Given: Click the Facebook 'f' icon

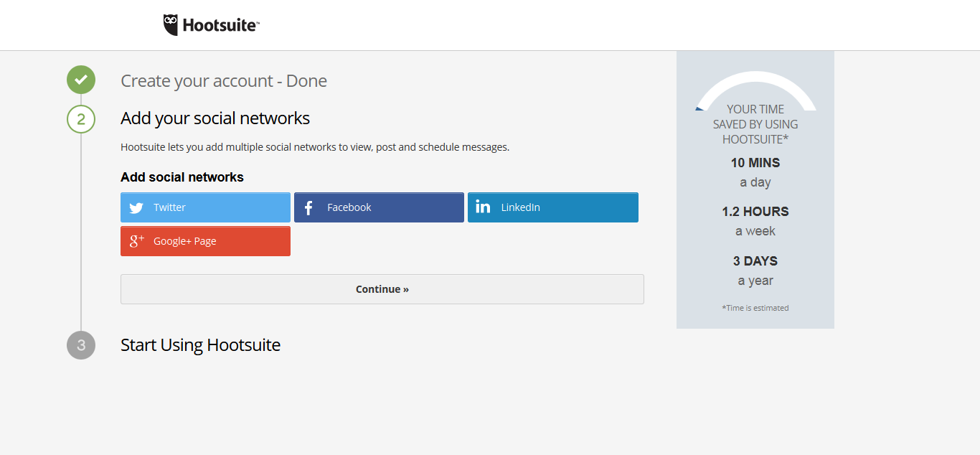Looking at the screenshot, I should pos(308,208).
